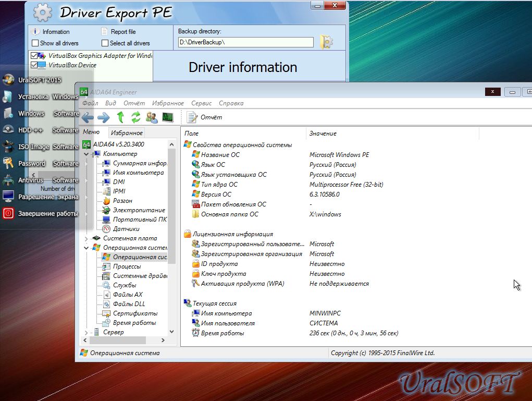Click the Отчёт report toolbar button
The height and width of the screenshot is (401, 532).
pos(204,117)
